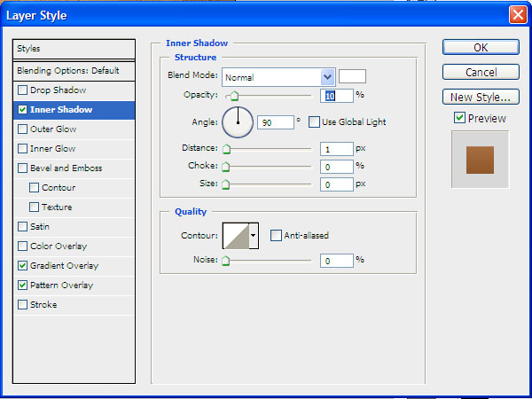The image size is (532, 399).
Task: Uncheck the Preview checkbox
Action: point(459,118)
